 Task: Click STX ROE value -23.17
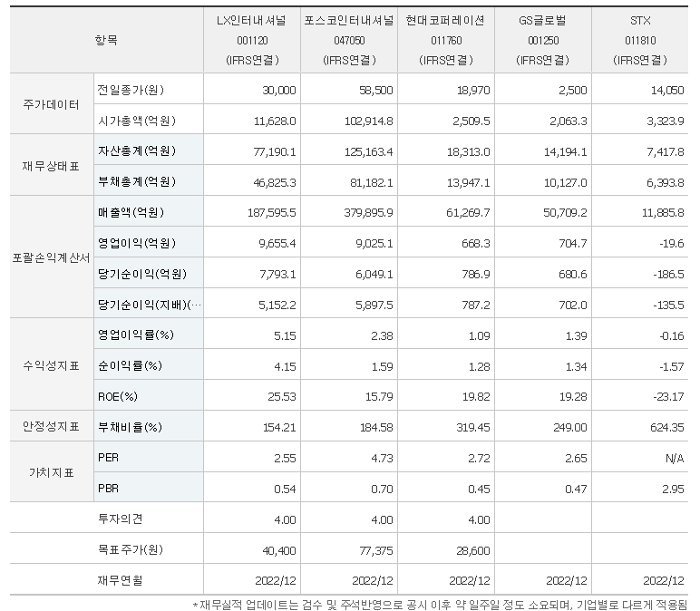pos(669,397)
